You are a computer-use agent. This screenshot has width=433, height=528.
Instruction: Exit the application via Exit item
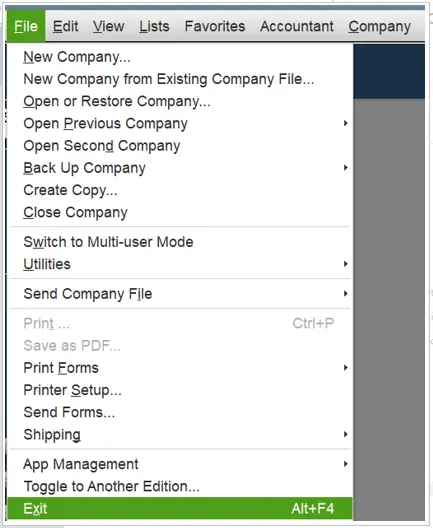pyautogui.click(x=180, y=508)
